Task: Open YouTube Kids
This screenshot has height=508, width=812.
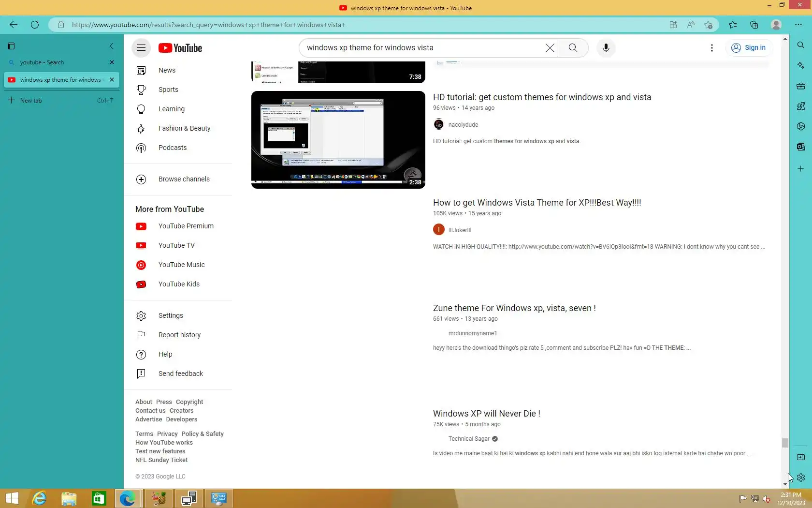Action: pos(179,284)
